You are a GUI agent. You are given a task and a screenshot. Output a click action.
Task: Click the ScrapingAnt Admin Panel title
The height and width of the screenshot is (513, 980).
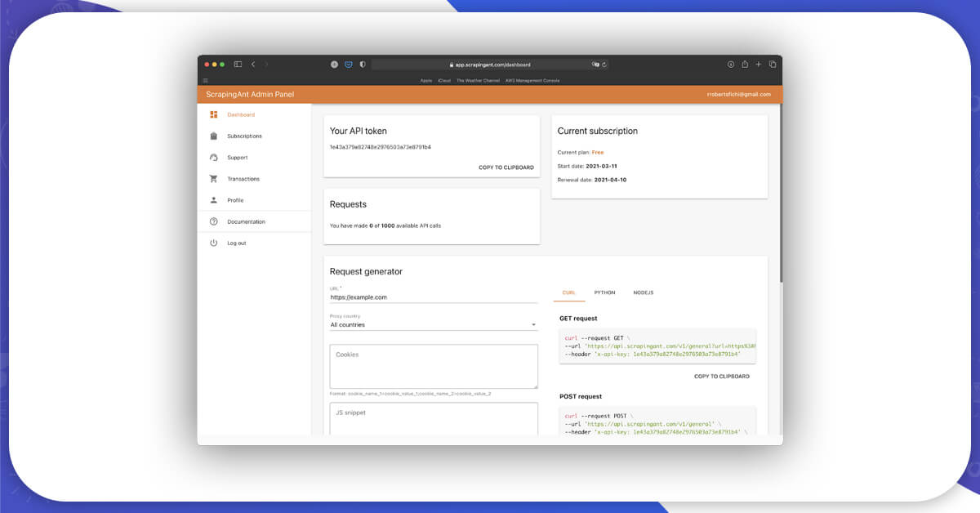250,95
